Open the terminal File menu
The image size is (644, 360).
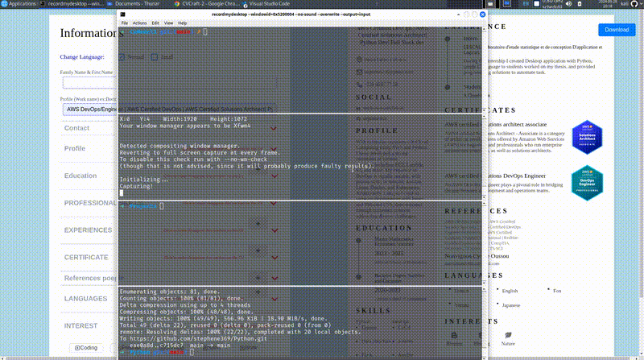(125, 23)
